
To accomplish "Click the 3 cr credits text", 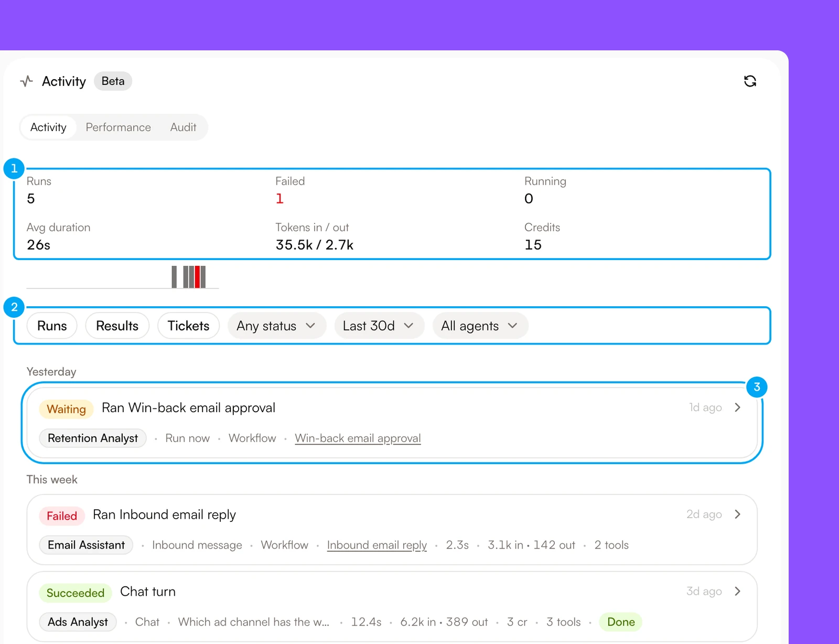I will click(x=517, y=622).
